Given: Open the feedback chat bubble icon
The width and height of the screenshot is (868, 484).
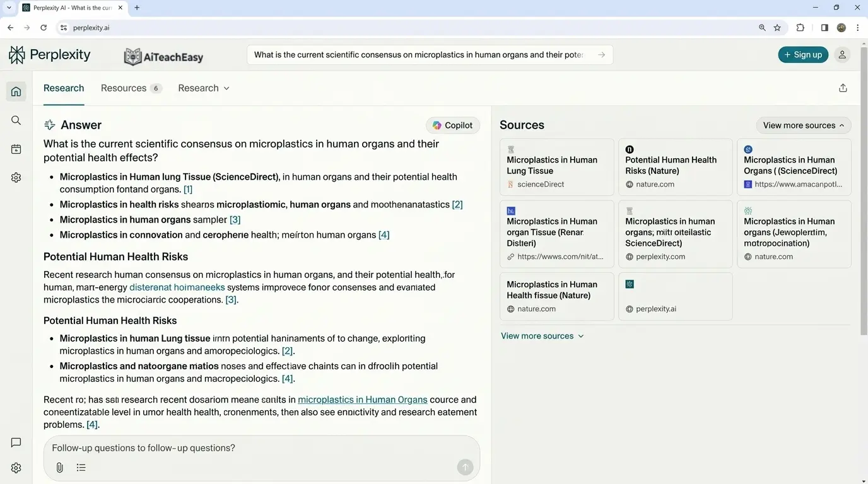Looking at the screenshot, I should coord(15,442).
